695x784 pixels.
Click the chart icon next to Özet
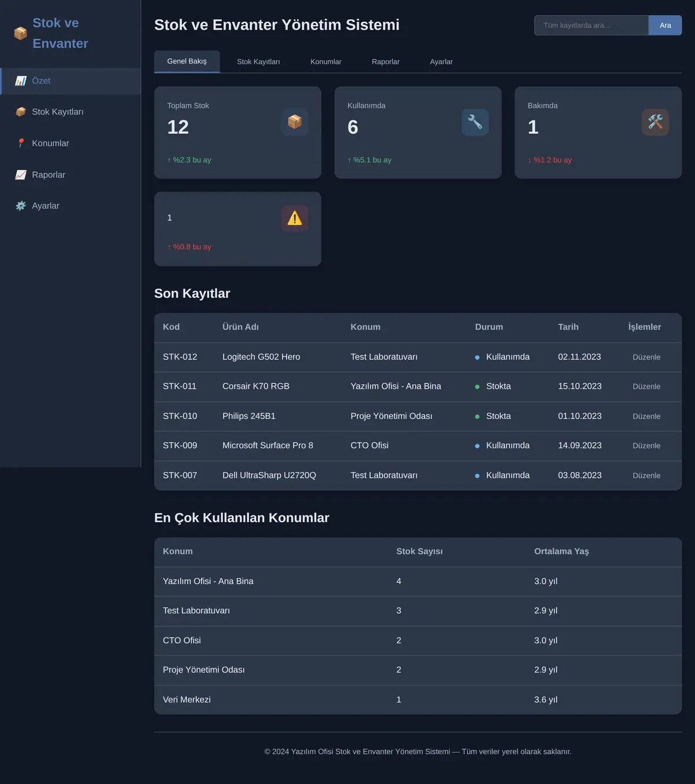(21, 81)
